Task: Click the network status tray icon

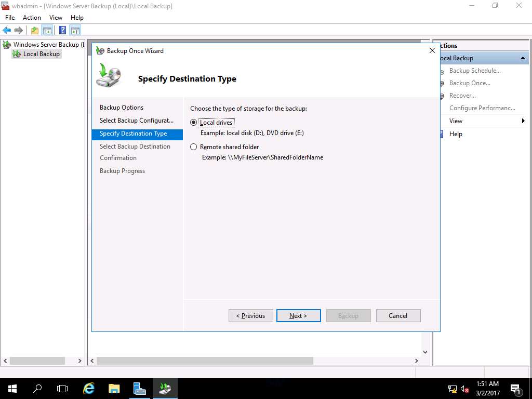Action: [x=453, y=389]
